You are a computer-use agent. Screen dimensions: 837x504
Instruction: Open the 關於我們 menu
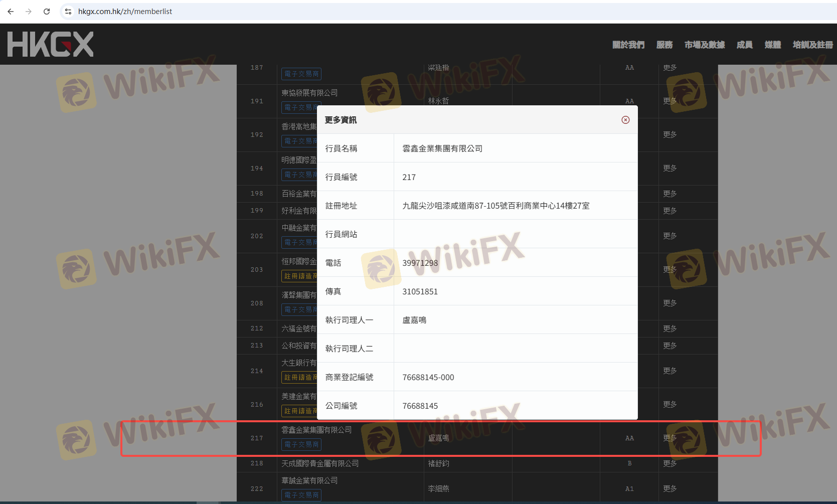628,45
